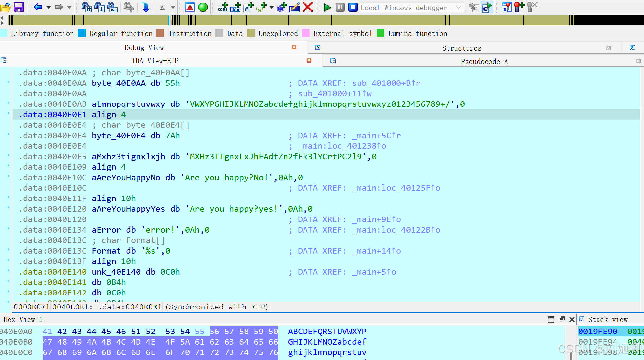The height and width of the screenshot is (360, 644).
Task: Open the Local Windows debugger dropdown
Action: [x=458, y=8]
